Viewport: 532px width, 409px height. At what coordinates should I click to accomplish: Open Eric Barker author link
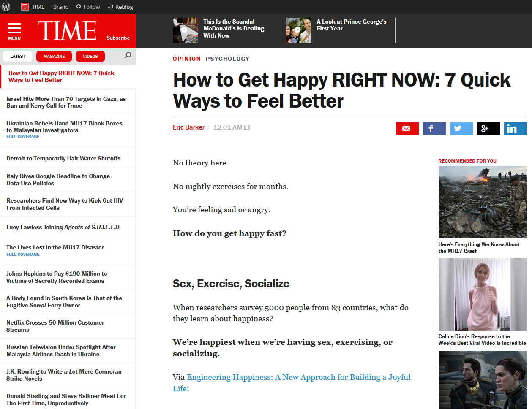pos(188,127)
